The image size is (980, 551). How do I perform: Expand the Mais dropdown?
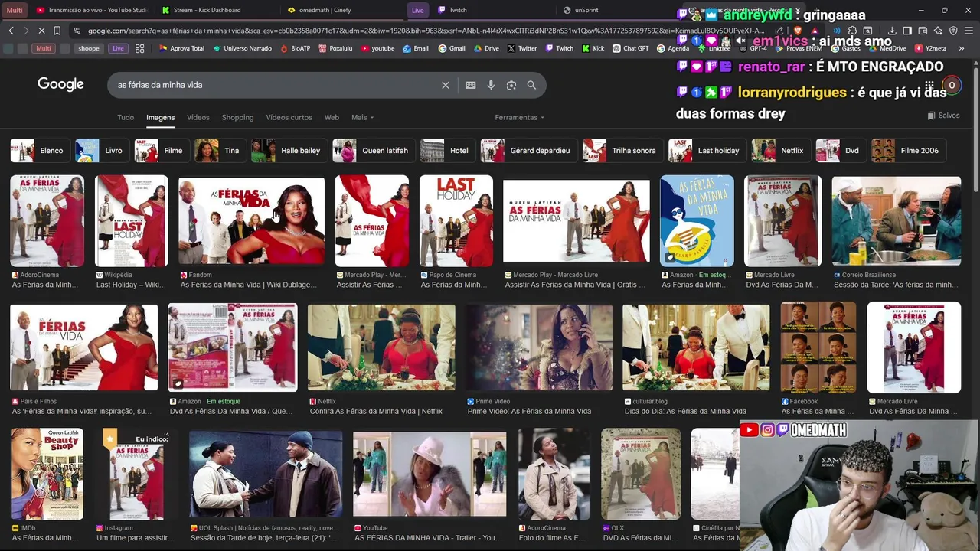(x=362, y=117)
